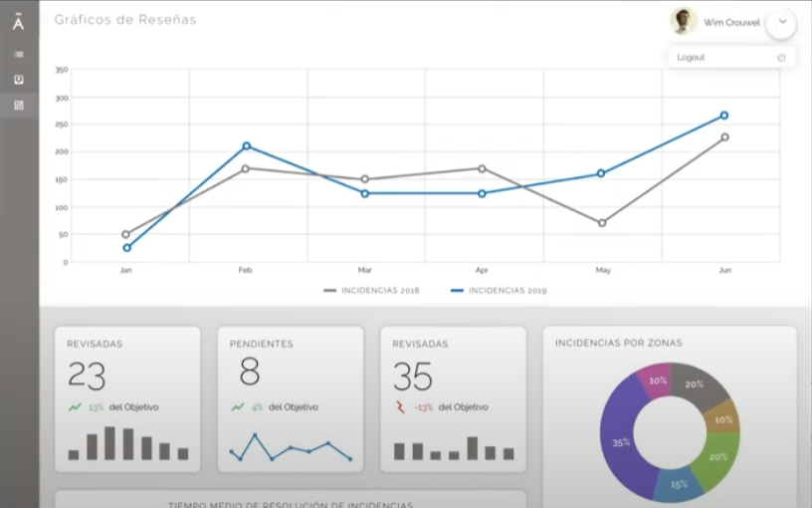Toggle the Incidencias 2018 legend series
The height and width of the screenshot is (508, 812).
[371, 291]
